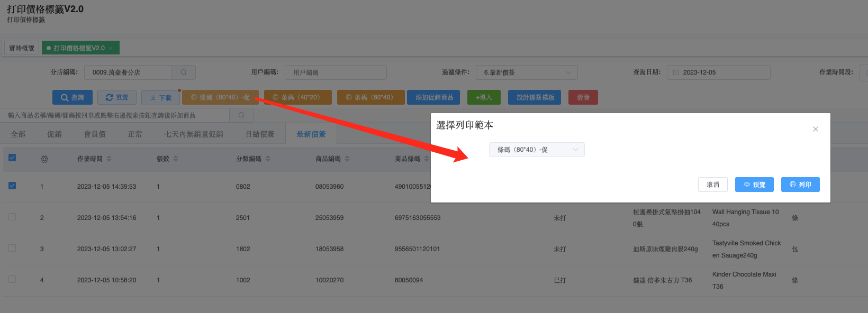This screenshot has width=868, height=313.
Task: Select the 促銷 filter tab
Action: (x=55, y=134)
